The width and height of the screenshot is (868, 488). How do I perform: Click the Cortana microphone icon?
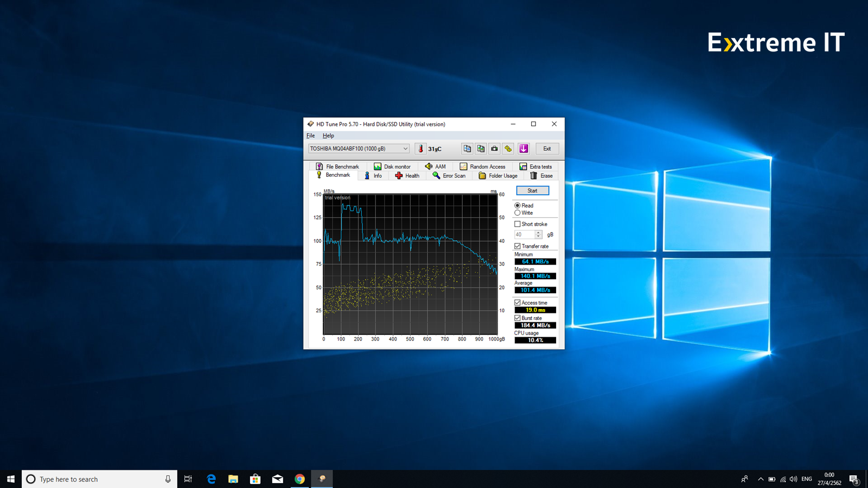tap(168, 479)
